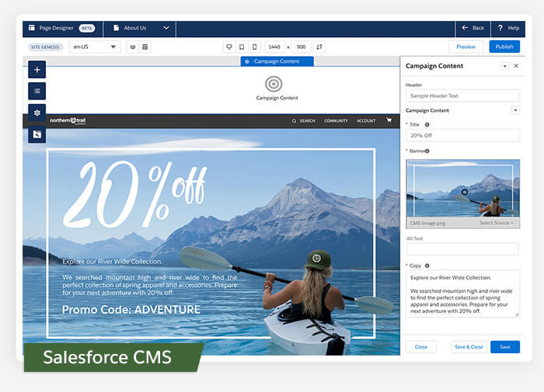This screenshot has height=392, width=544.
Task: Open the Help menu
Action: [x=508, y=28]
